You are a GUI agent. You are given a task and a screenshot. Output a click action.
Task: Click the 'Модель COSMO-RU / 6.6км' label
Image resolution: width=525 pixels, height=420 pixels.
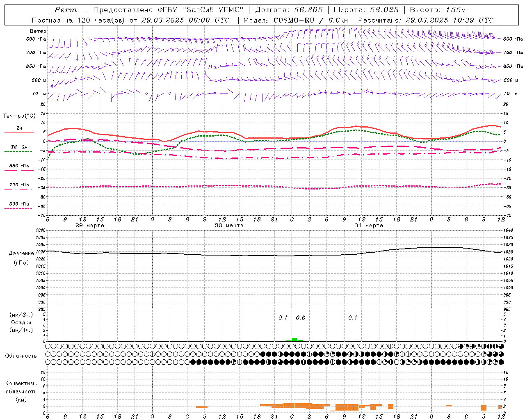point(295,20)
